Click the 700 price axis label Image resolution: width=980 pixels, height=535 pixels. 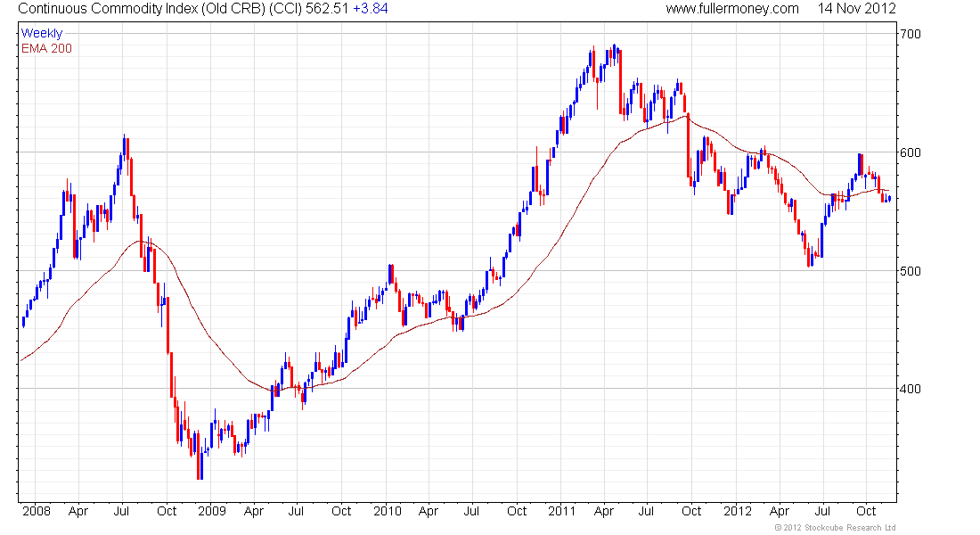tap(911, 34)
